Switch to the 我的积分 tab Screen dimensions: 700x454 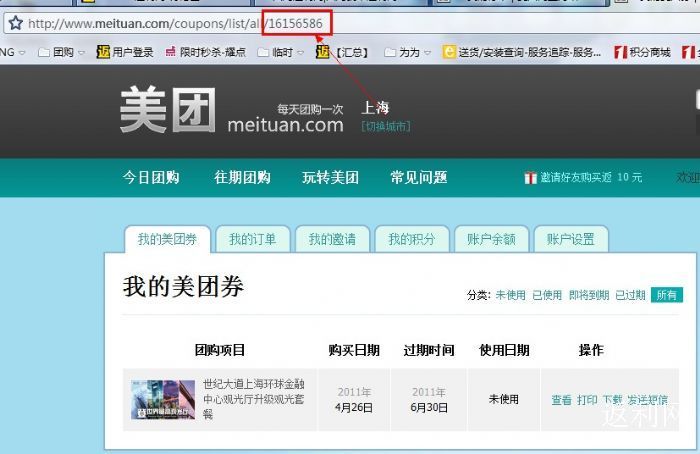coord(412,239)
